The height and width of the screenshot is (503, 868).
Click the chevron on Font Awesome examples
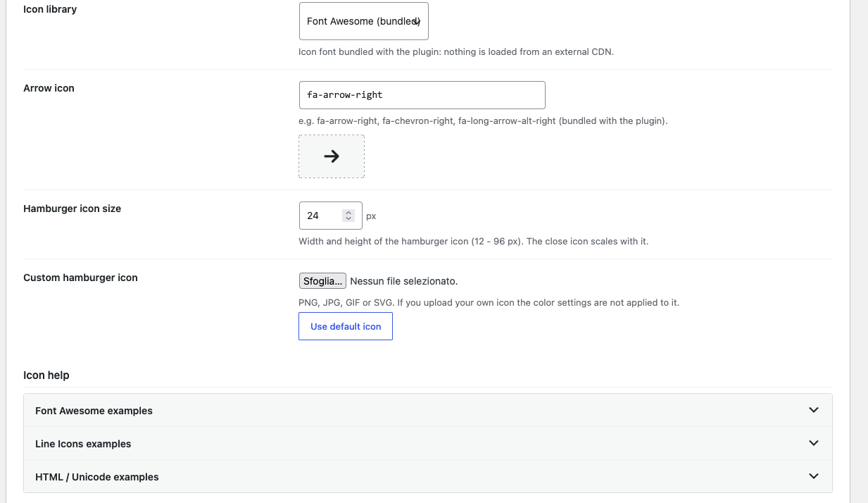814,410
